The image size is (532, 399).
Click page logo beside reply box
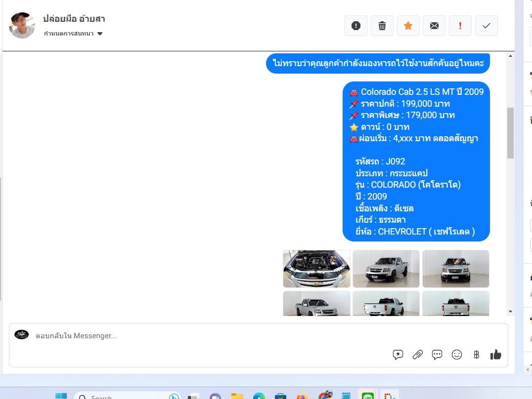point(21,335)
